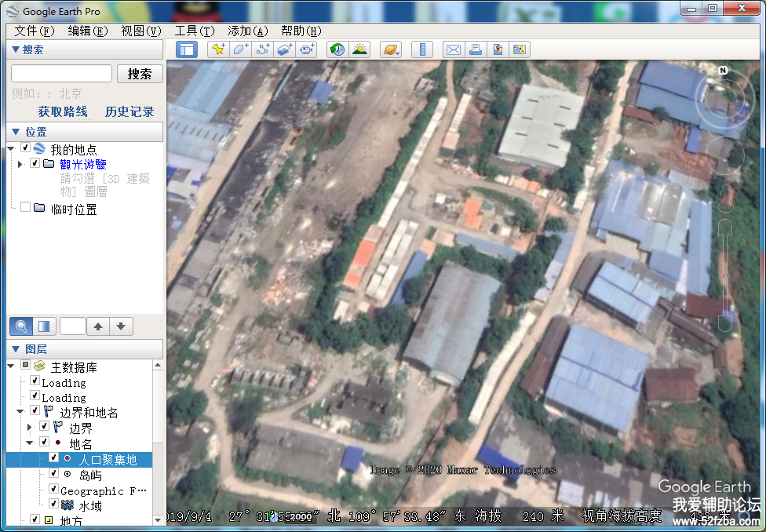Expand 觀光游覽 folder node
The image size is (766, 532).
pos(20,164)
